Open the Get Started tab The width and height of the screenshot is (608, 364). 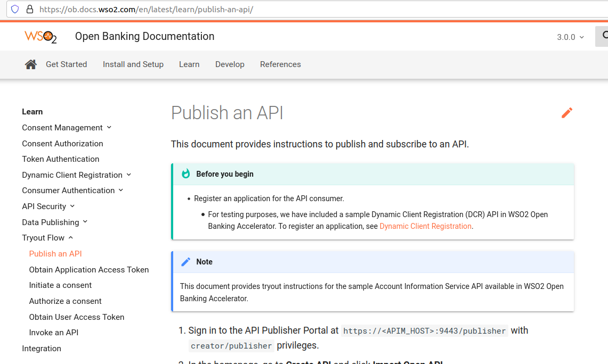click(x=66, y=64)
